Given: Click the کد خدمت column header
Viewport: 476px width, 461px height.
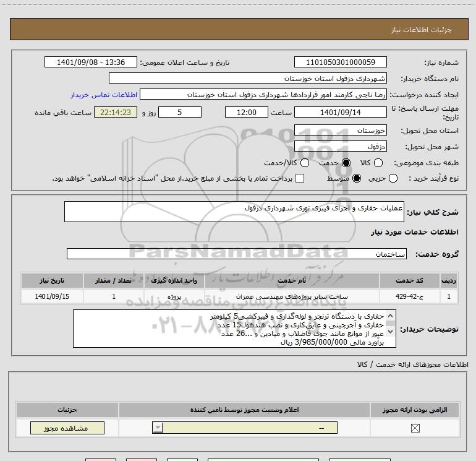Looking at the screenshot, I should 409,280.
